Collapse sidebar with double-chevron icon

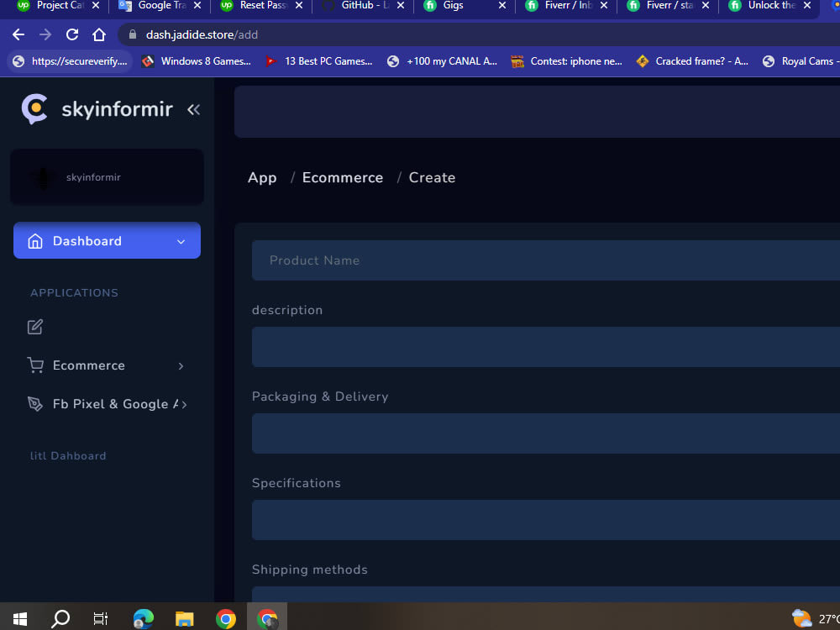pos(193,110)
